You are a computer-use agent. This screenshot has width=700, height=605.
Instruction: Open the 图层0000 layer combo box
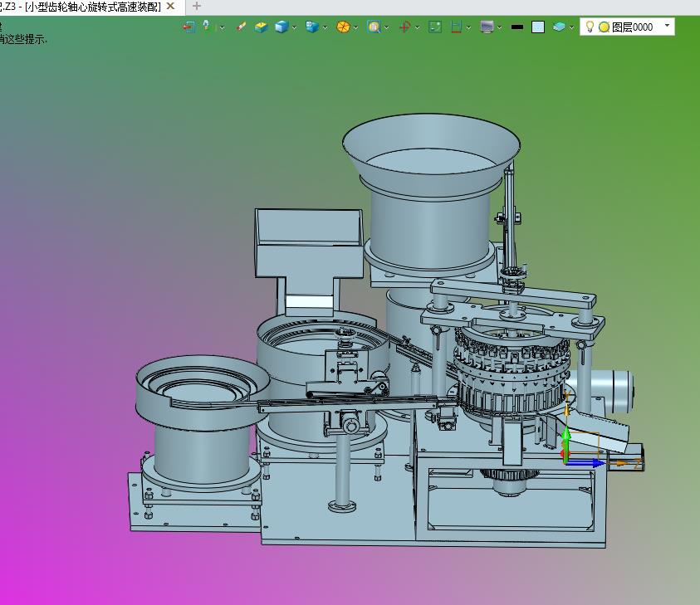coord(627,27)
